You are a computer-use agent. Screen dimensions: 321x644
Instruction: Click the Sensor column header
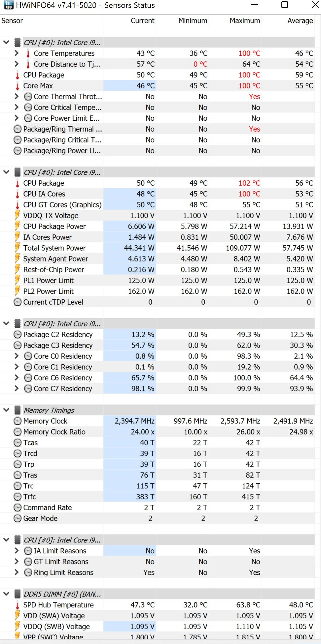coord(12,21)
